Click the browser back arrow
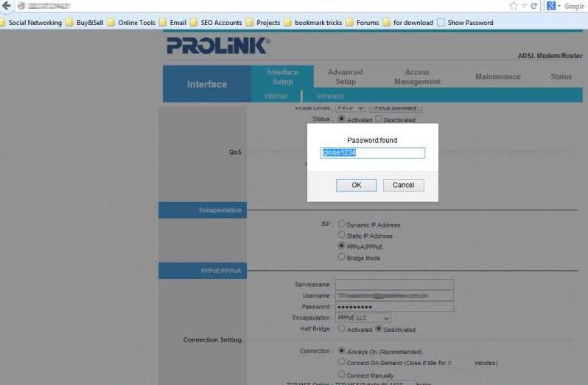588x385 pixels. 7,6
